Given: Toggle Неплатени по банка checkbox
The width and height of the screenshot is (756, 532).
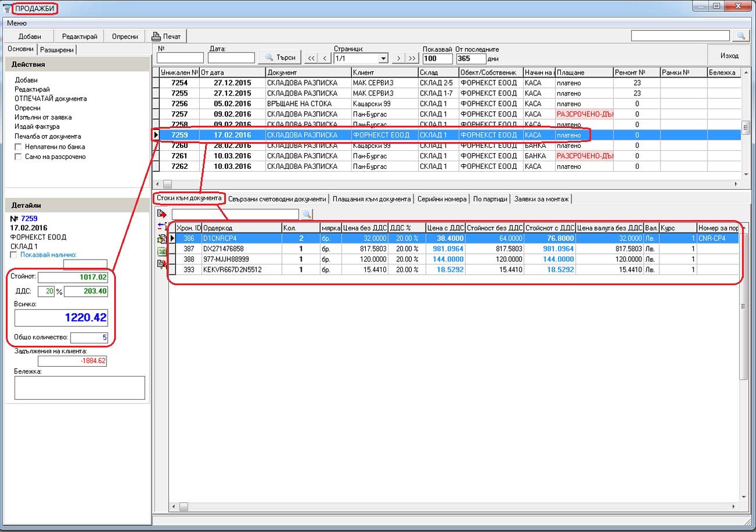Looking at the screenshot, I should tap(19, 147).
